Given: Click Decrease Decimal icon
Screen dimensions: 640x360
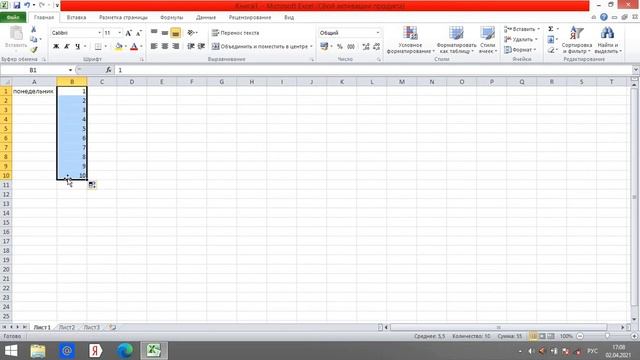Looking at the screenshot, I should coord(376,47).
